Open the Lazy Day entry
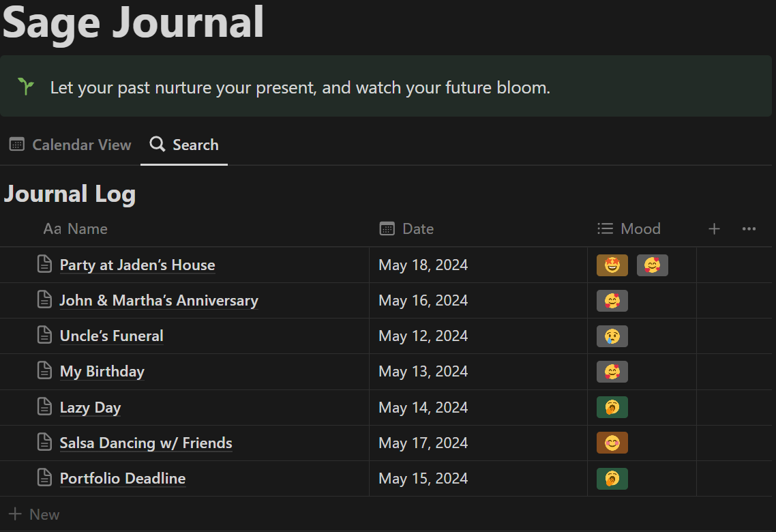776x532 pixels. [x=90, y=408]
